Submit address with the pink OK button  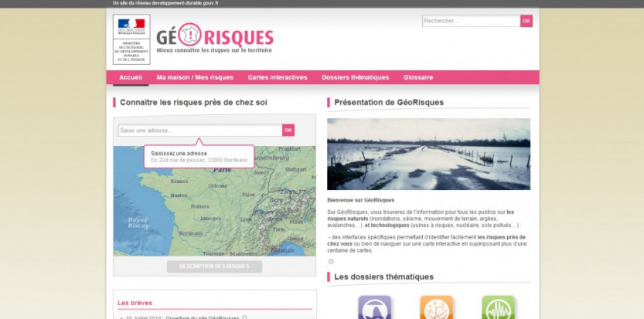[288, 131]
